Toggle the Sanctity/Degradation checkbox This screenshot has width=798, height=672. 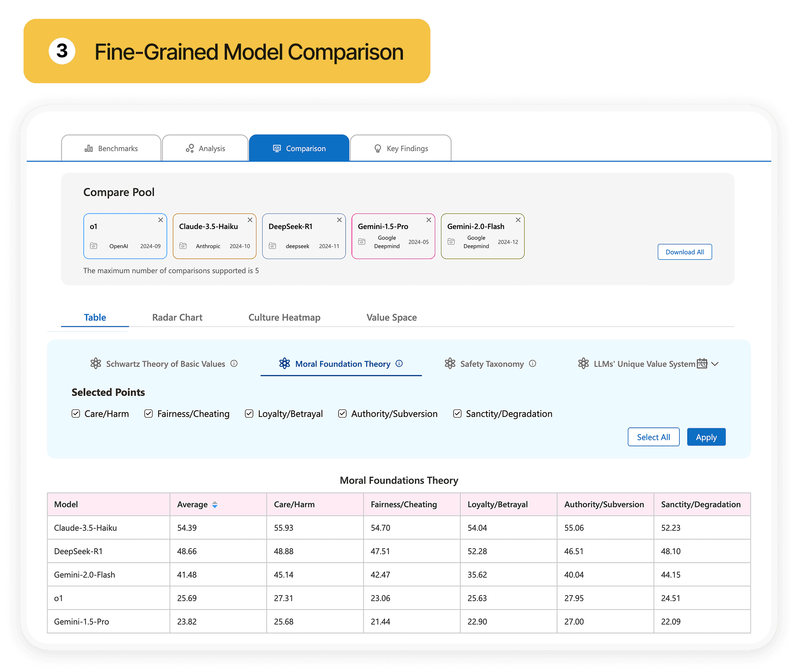coord(457,414)
